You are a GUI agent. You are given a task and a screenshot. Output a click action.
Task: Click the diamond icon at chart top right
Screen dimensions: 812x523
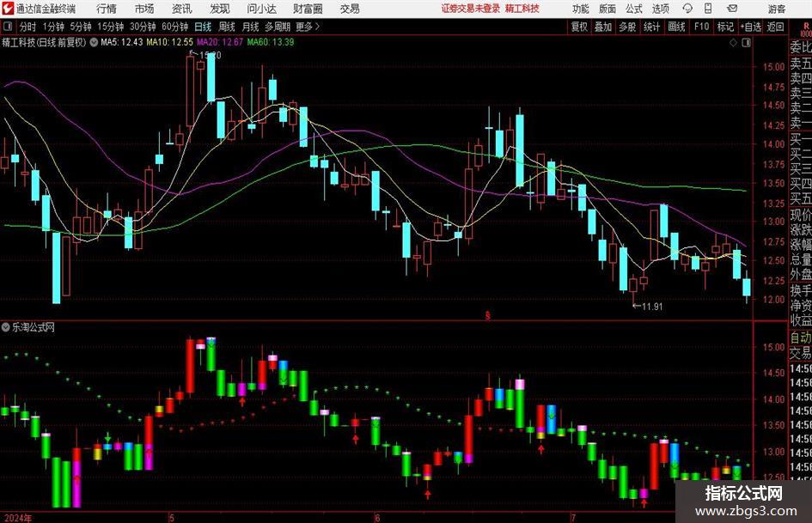click(x=733, y=43)
